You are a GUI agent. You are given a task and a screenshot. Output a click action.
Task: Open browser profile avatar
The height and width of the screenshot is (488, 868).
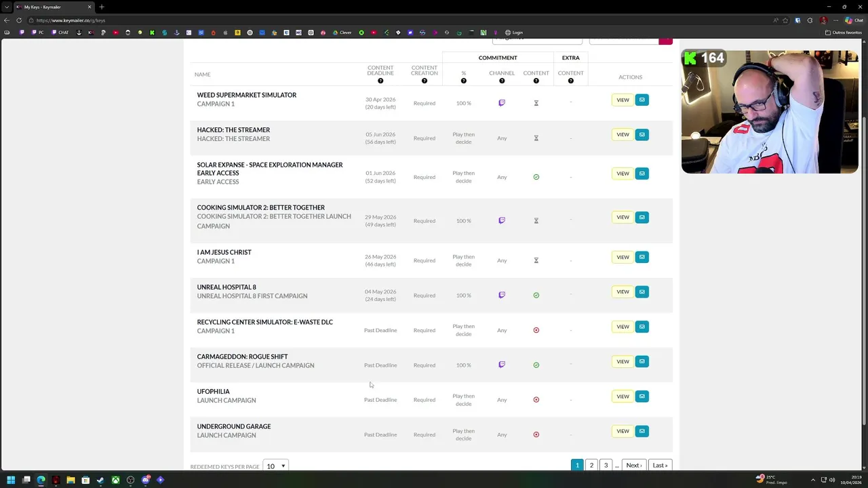823,20
